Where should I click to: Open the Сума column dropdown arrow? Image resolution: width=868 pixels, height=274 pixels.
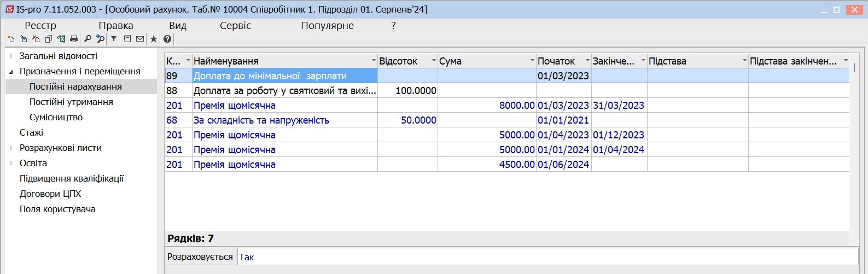point(532,61)
